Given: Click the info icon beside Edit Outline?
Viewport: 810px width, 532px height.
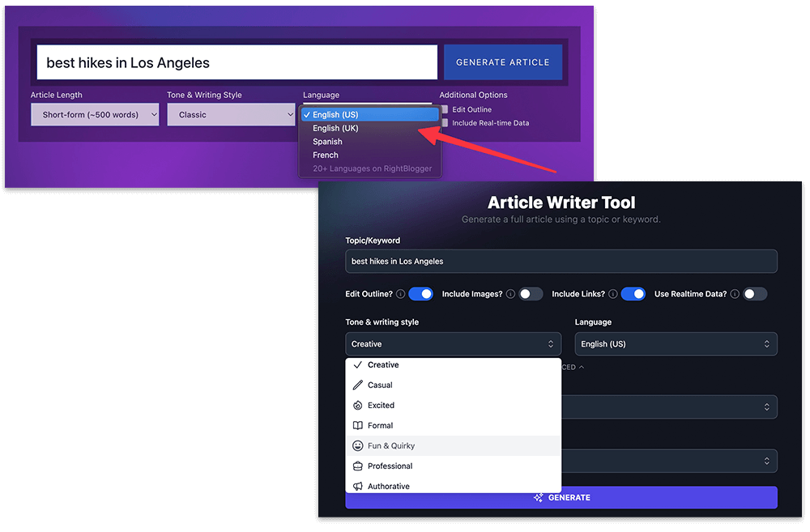Looking at the screenshot, I should 402,294.
